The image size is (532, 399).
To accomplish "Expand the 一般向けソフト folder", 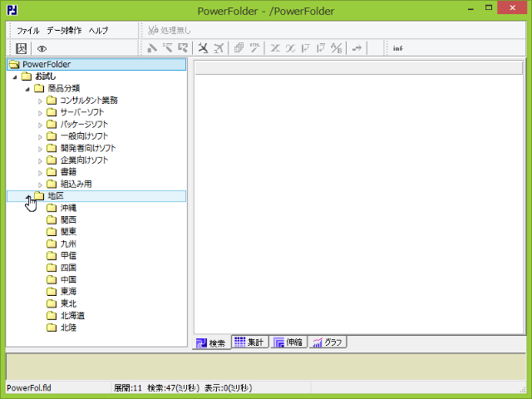I will pos(40,136).
